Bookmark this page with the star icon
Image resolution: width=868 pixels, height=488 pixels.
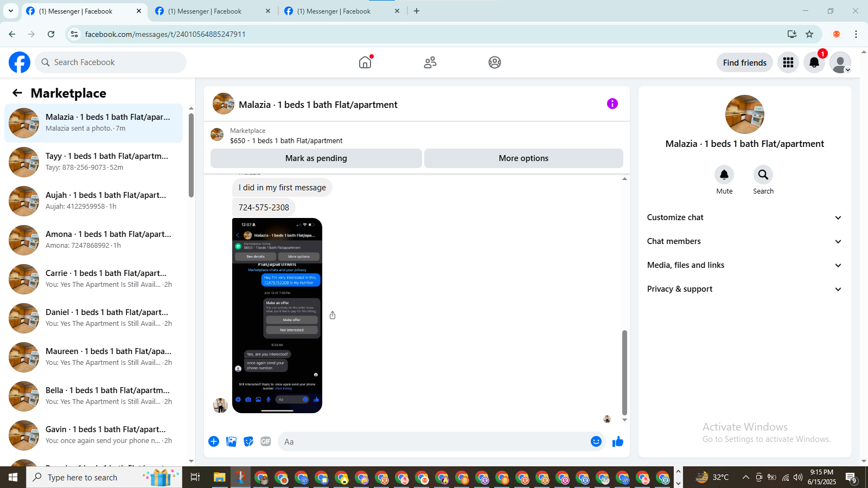[x=809, y=34]
